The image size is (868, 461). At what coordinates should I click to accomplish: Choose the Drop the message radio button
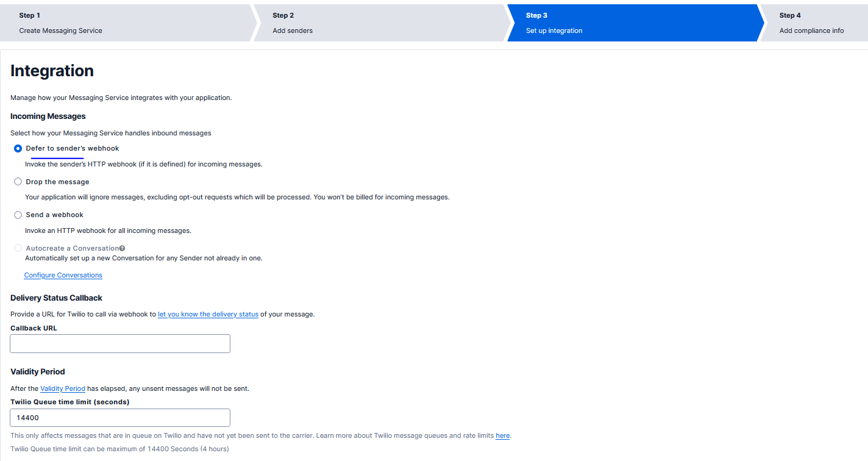tap(18, 182)
